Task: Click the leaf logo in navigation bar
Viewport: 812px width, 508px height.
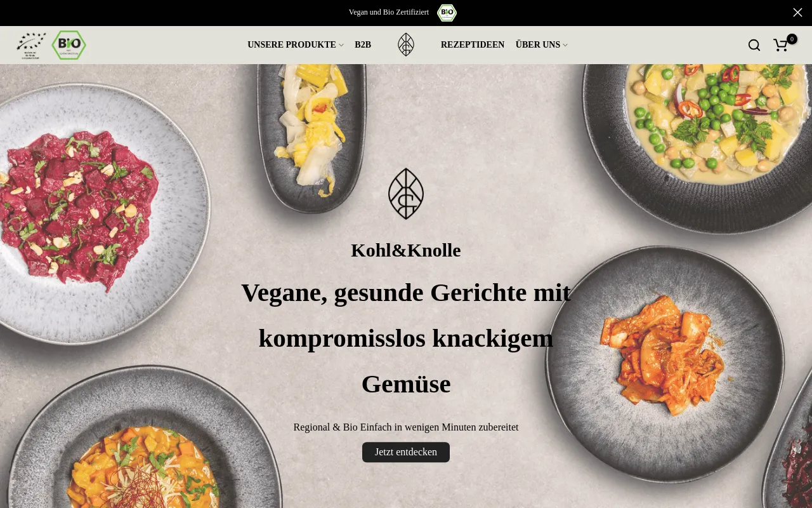Action: click(406, 44)
